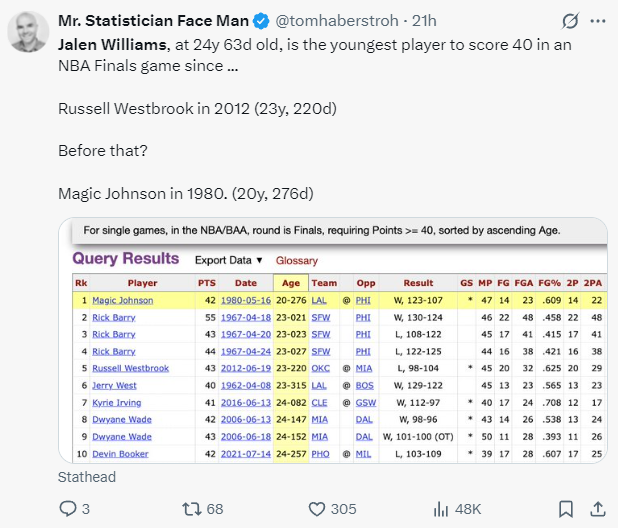618x528 pixels.
Task: Open Mr. Statistician Face Man's profile picture
Action: pyautogui.click(x=30, y=32)
